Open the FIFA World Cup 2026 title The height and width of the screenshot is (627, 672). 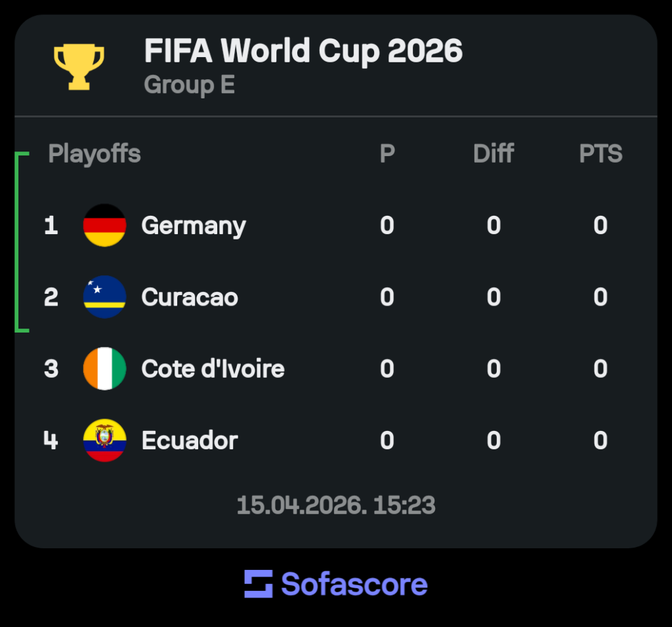pyautogui.click(x=303, y=51)
